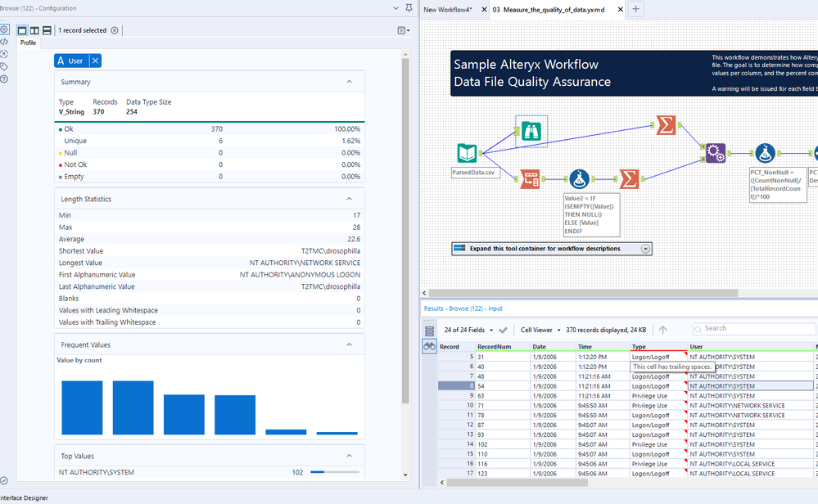Screen dimensions: 818x504
Task: Switch to metadata view in Results
Action: tap(429, 331)
